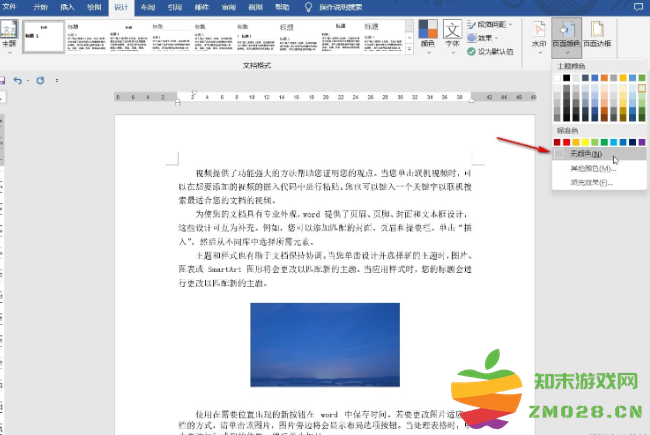Select the blue night sky picture
Screen dimensions: 650x435
pos(325,345)
